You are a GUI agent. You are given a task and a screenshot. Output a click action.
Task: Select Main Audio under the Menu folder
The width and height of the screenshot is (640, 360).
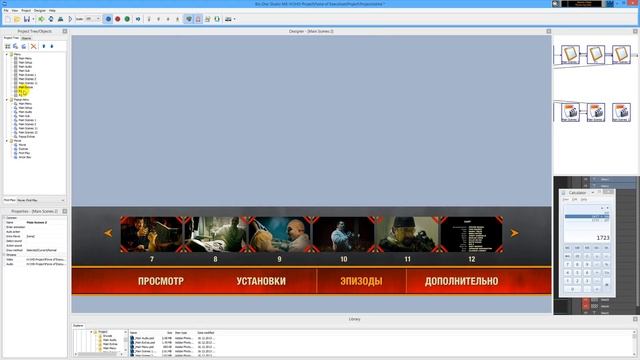tap(25, 67)
